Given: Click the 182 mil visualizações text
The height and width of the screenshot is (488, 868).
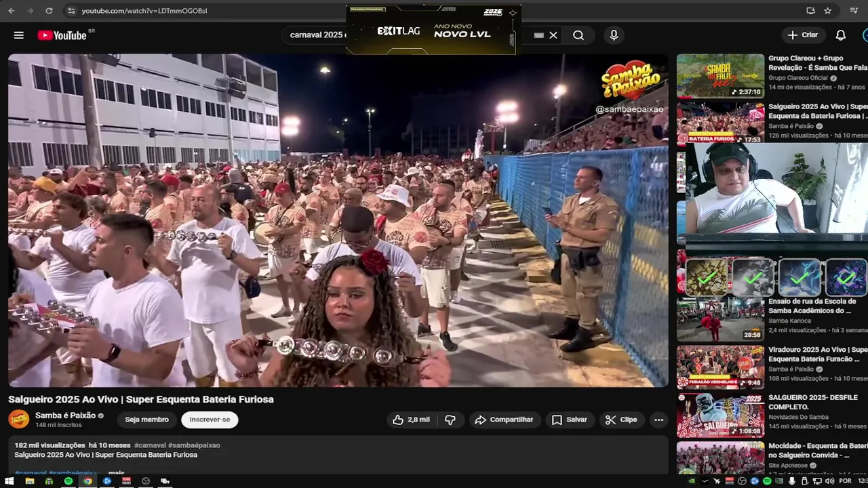Looking at the screenshot, I should click(x=50, y=445).
